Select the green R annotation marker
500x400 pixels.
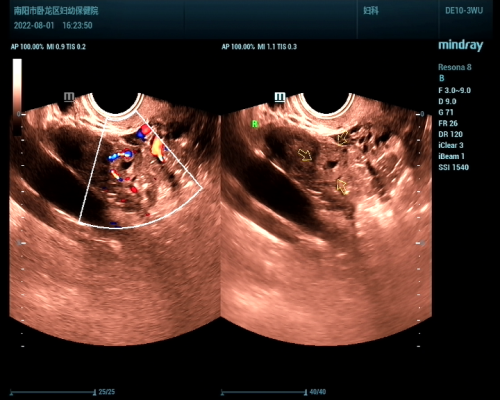(255, 124)
